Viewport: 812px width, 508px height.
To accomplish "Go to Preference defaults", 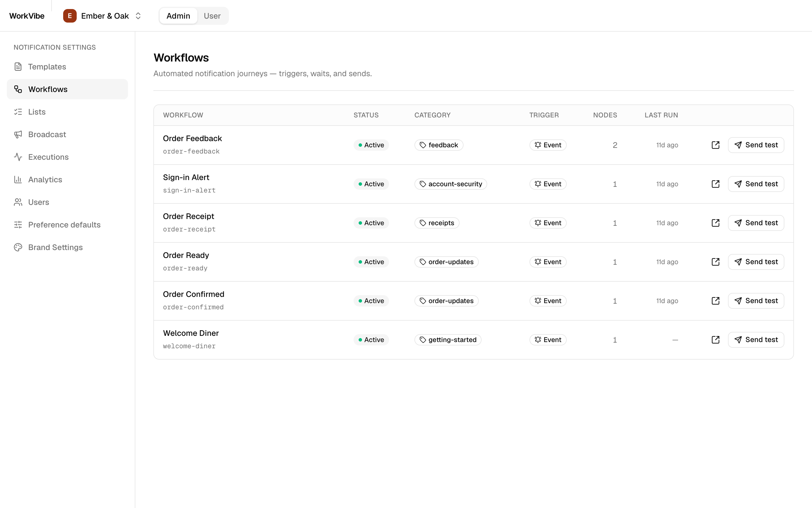I will pyautogui.click(x=67, y=224).
